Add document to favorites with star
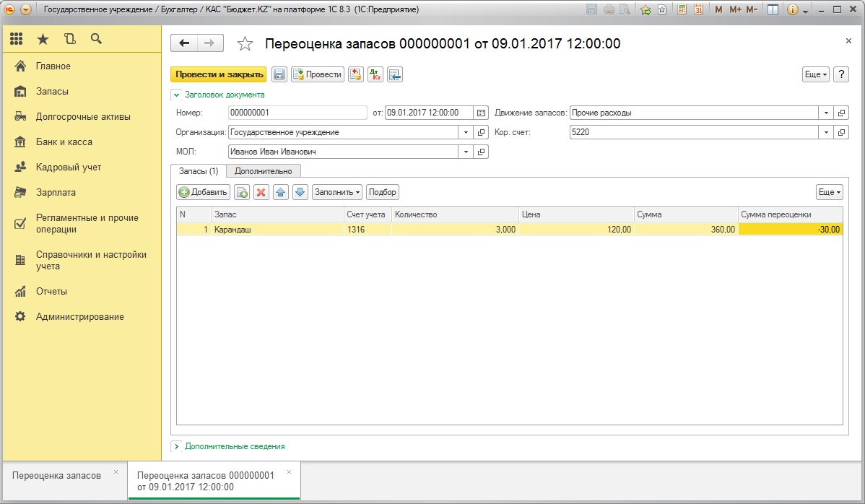Screen dimensions: 865x504 [x=245, y=43]
